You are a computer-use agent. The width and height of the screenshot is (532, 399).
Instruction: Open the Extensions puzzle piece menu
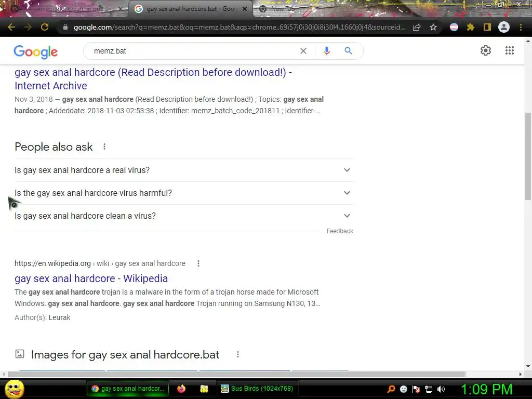tap(471, 27)
